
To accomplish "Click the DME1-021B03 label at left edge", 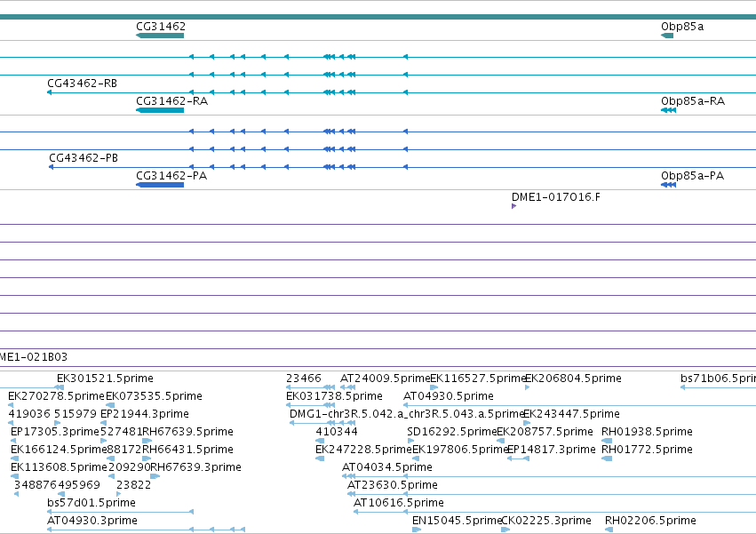I will 34,357.
